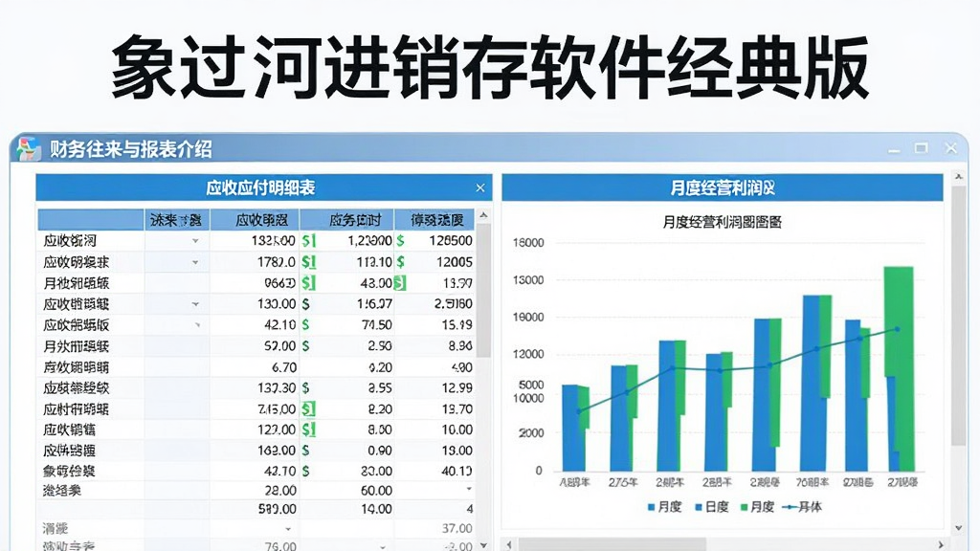980x551 pixels.
Task: Select the 126500 cell
Action: click(435, 240)
